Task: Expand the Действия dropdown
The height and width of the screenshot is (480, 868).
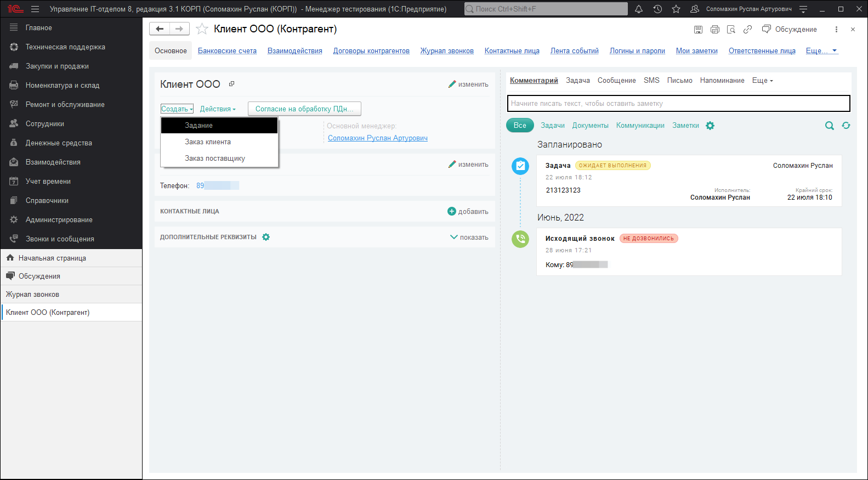Action: (217, 109)
